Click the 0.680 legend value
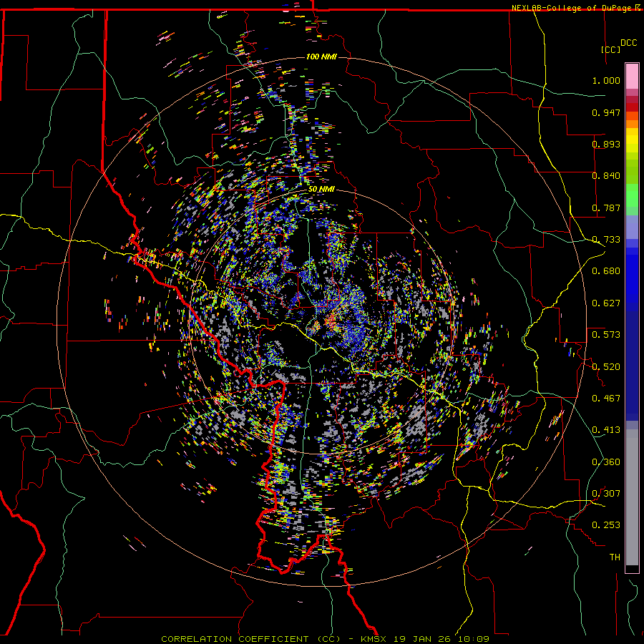Viewport: 644px width, 644px height. click(606, 271)
